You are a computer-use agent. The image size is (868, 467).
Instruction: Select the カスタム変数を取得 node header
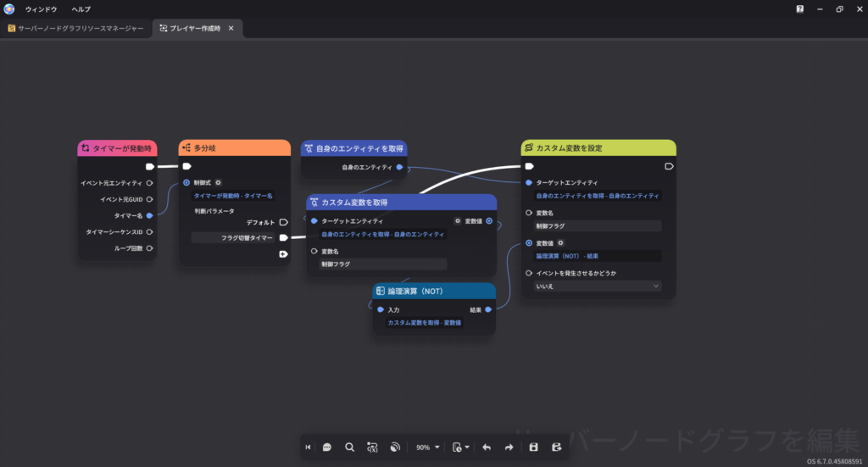pyautogui.click(x=401, y=203)
